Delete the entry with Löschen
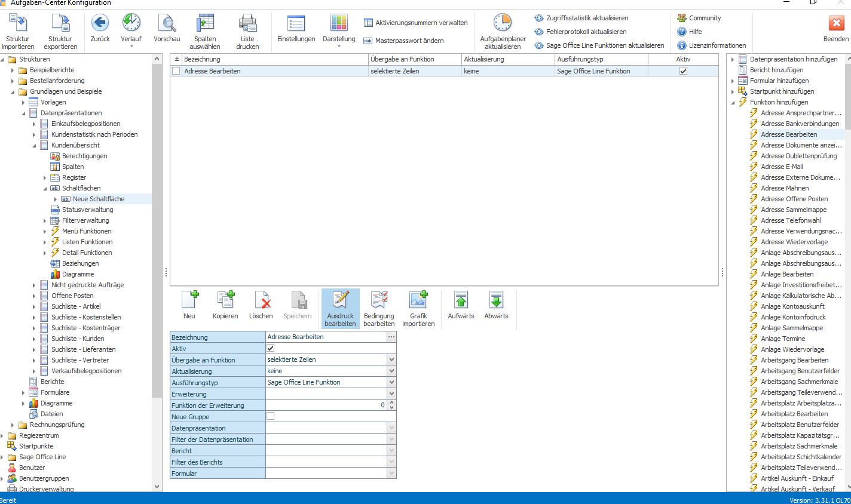The image size is (851, 504). 261,300
